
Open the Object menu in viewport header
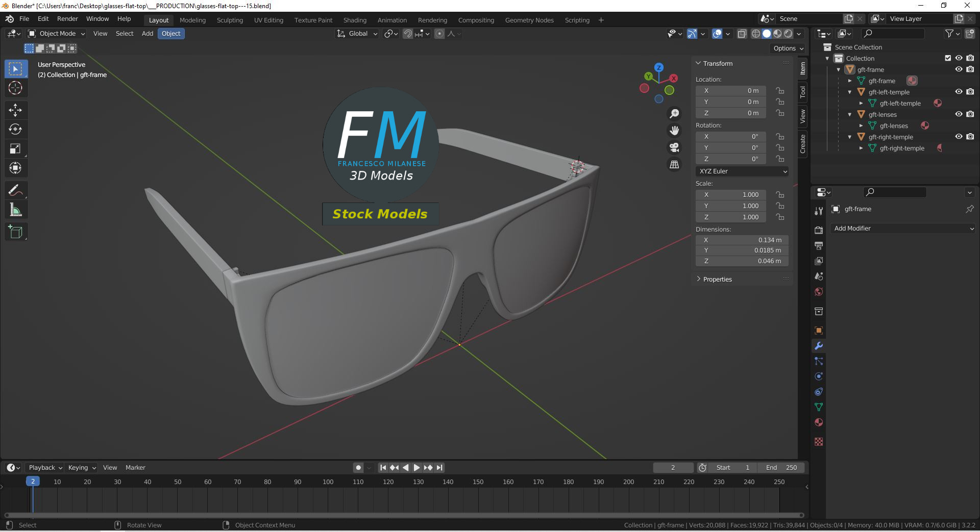[171, 34]
